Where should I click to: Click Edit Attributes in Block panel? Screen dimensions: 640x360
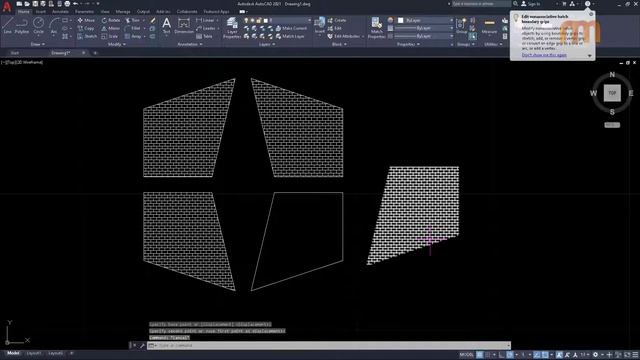point(343,36)
